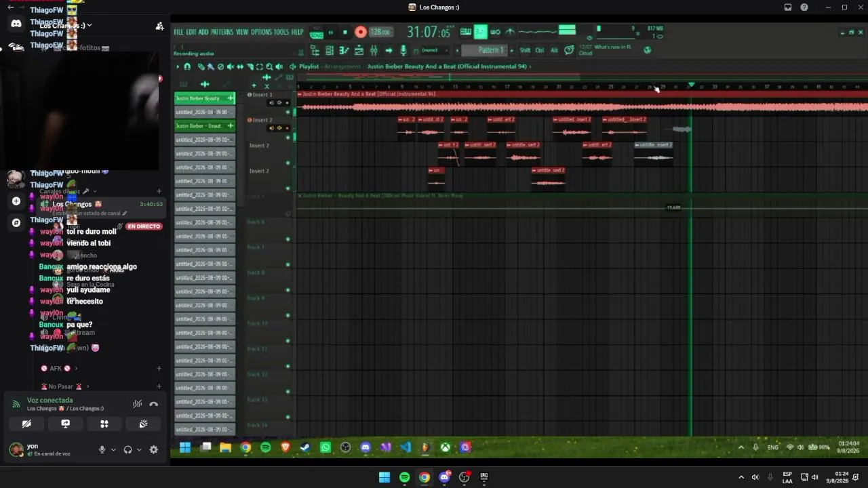This screenshot has width=868, height=488.
Task: Pause playback in FL Studio transport
Action: tap(331, 32)
